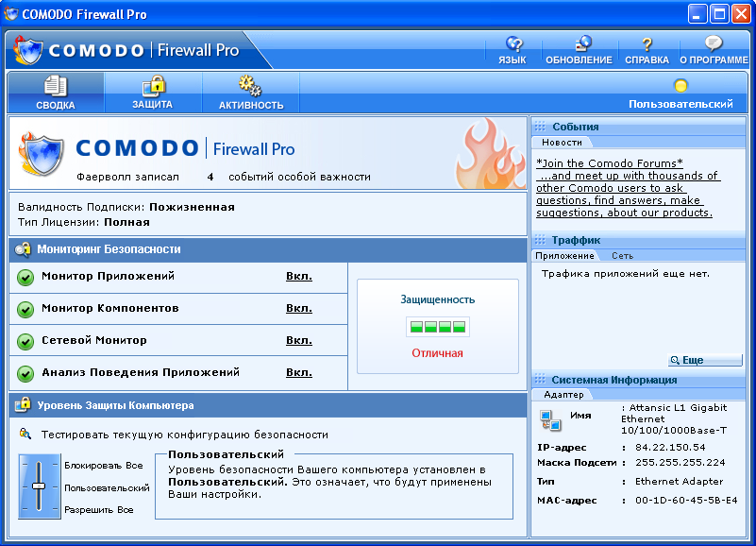This screenshot has height=546, width=756.
Task: Open Справка help question mark icon
Action: click(647, 44)
